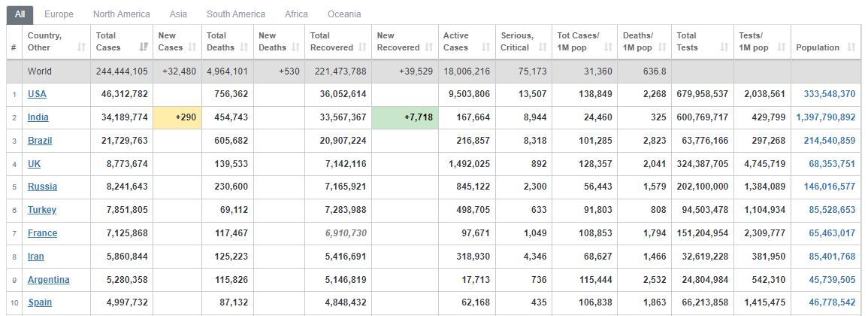This screenshot has width=868, height=316.
Task: Click the Active Cases sort arrows
Action: coord(486,47)
